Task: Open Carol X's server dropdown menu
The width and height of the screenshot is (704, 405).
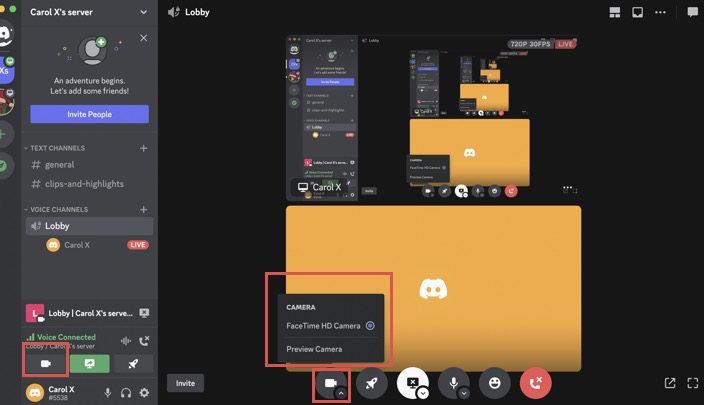Action: [144, 12]
